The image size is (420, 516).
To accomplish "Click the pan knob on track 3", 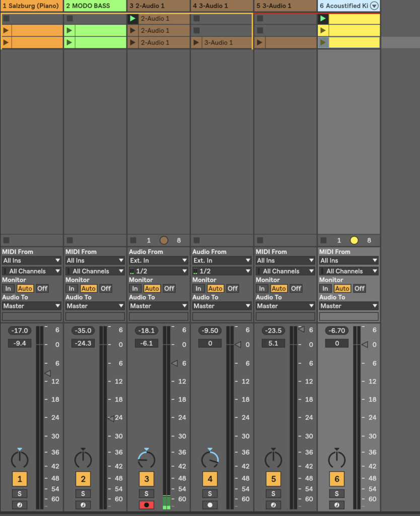I will click(x=147, y=459).
